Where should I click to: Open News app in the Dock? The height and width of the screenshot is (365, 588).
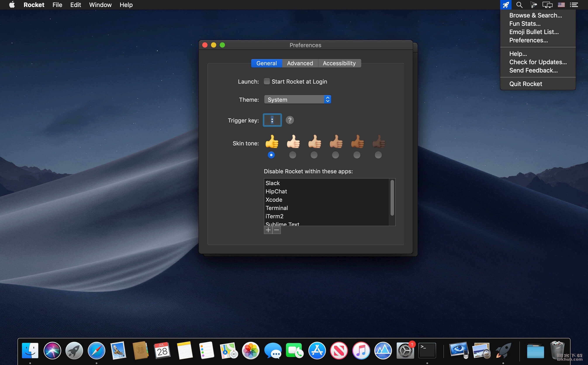coord(339,351)
